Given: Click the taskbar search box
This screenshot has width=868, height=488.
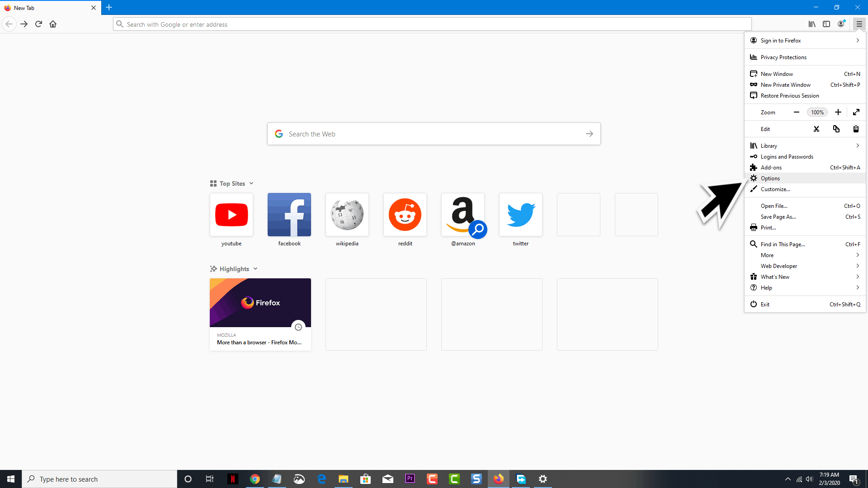Looking at the screenshot, I should click(99, 479).
